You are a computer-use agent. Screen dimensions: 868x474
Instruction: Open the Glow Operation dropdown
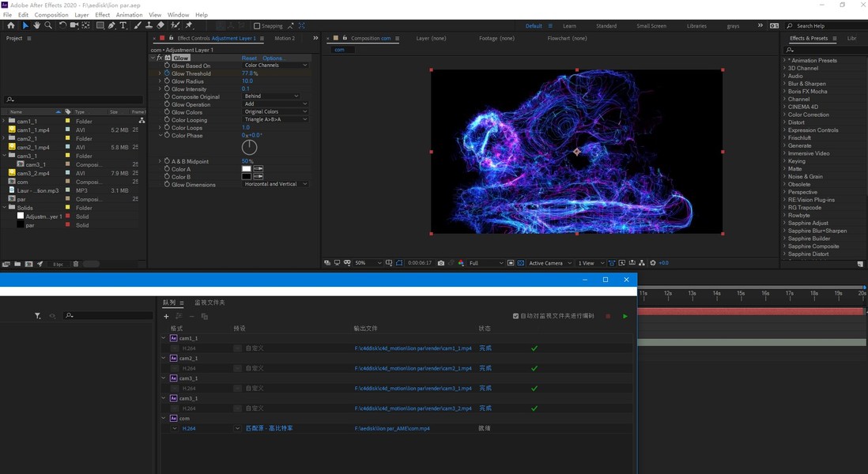[x=276, y=104]
